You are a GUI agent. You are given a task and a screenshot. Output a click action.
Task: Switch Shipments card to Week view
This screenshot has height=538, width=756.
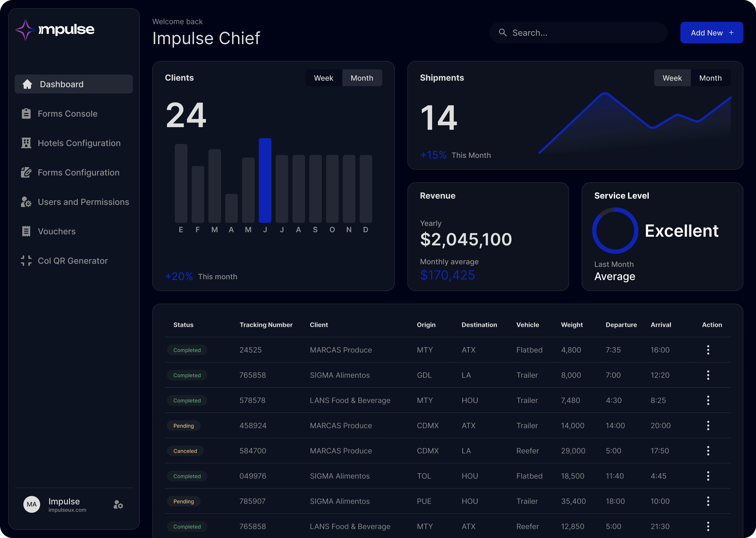[x=672, y=78]
